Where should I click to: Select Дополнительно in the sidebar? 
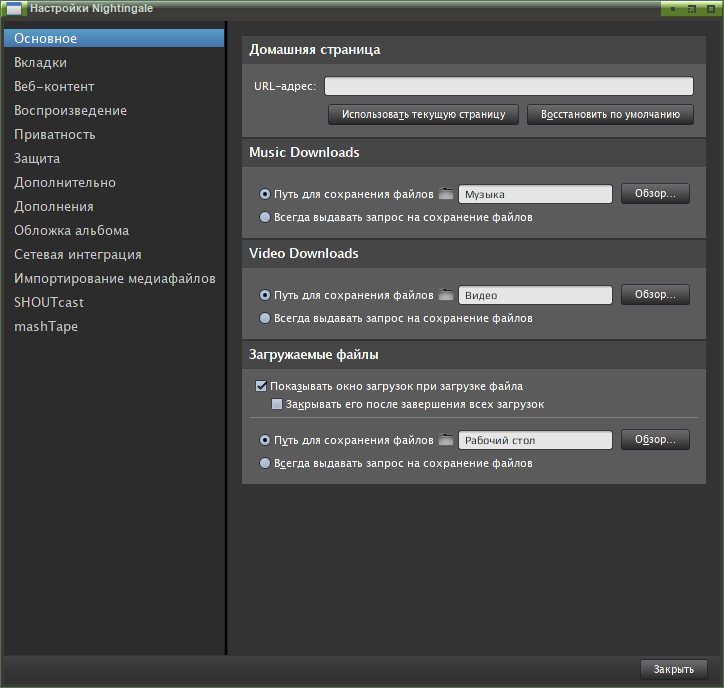coord(114,182)
